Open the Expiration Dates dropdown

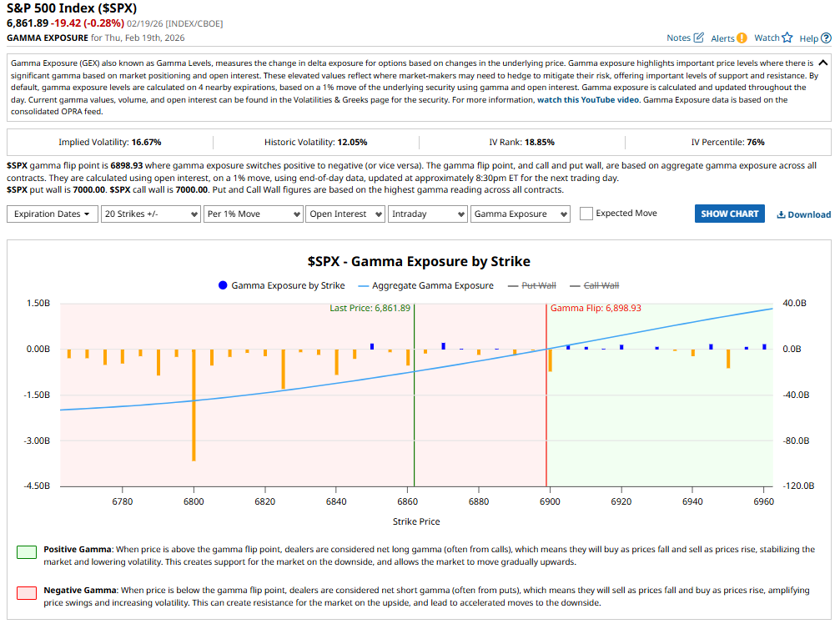coord(52,214)
